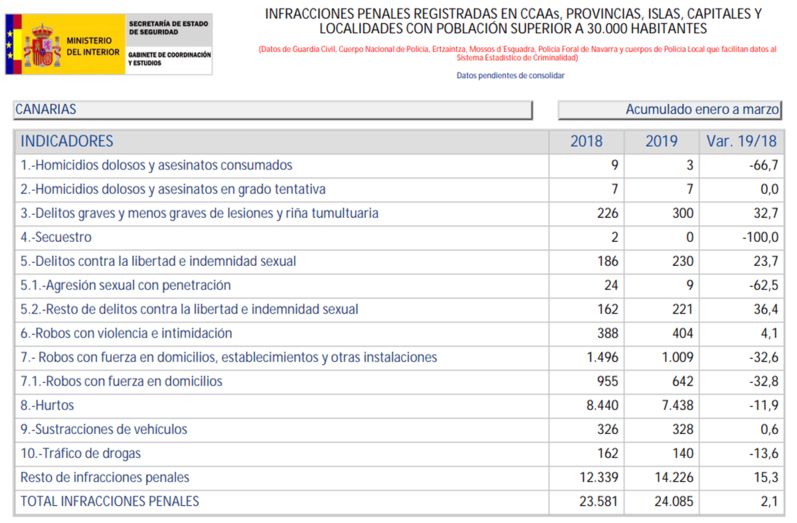797x523 pixels.
Task: Click the INDICADORES column header
Action: click(x=67, y=141)
